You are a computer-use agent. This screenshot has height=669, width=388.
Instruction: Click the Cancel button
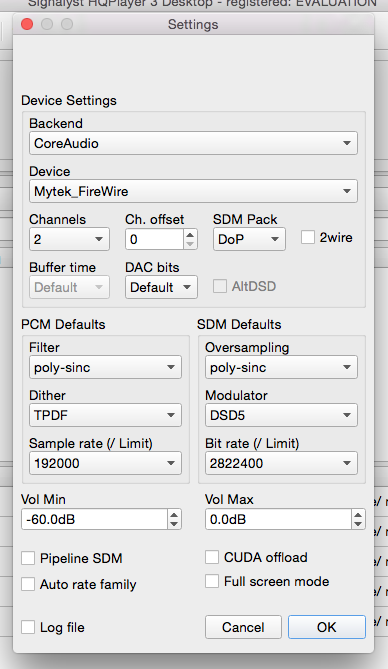tap(243, 627)
